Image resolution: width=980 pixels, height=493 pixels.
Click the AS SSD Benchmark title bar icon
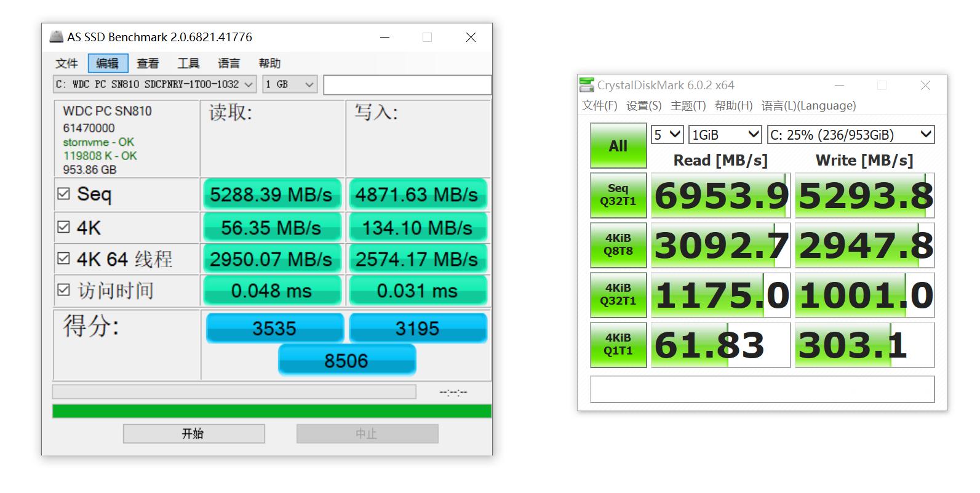(x=56, y=37)
